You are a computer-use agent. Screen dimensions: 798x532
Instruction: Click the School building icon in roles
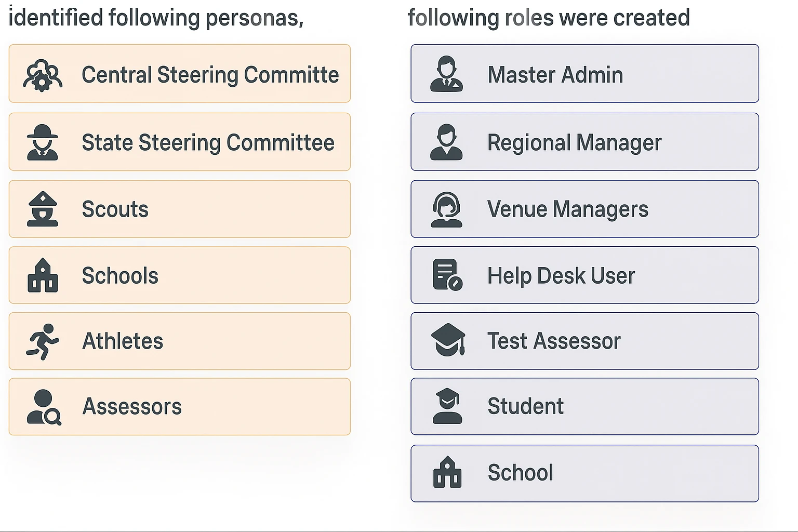tap(447, 473)
